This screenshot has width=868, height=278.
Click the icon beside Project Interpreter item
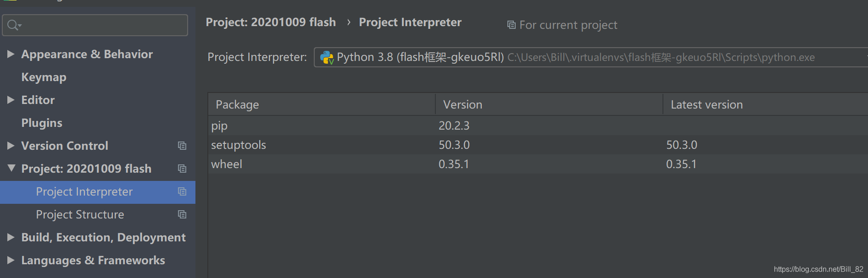pos(182,191)
